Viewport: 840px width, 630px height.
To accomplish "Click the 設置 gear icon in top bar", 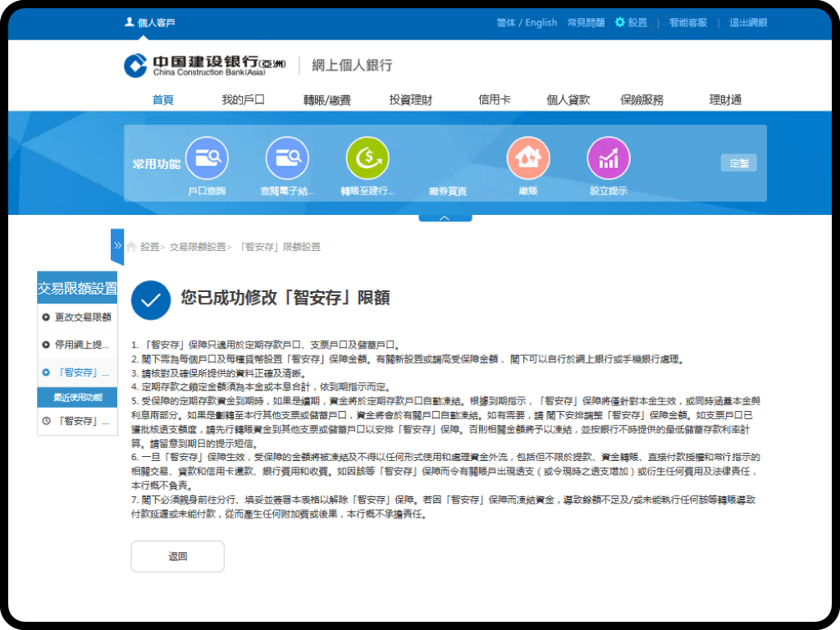I will tap(620, 23).
